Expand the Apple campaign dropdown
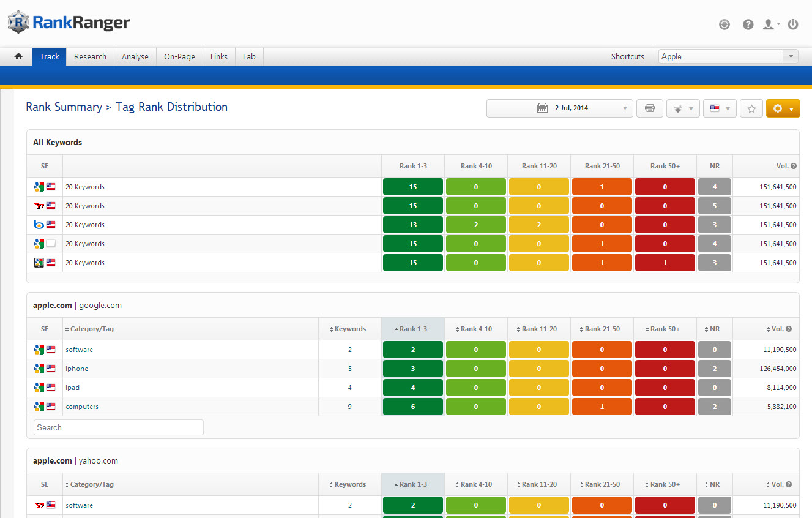The height and width of the screenshot is (518, 812). (x=790, y=56)
